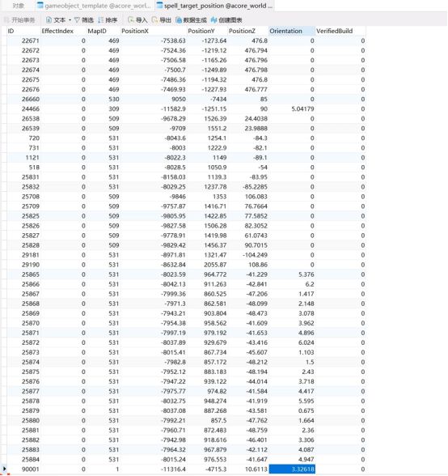Click the Orientation value 5.04179

302,109
